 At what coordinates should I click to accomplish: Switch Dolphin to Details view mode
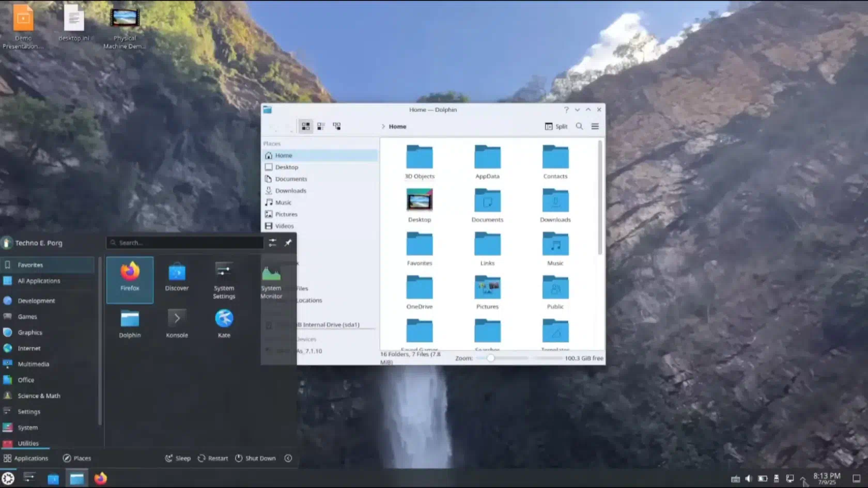337,126
